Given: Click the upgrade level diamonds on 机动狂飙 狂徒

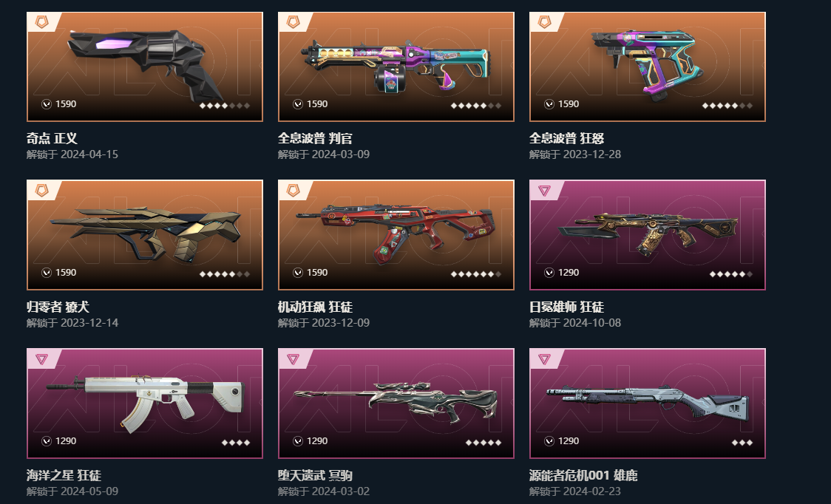Looking at the screenshot, I should pos(475,274).
